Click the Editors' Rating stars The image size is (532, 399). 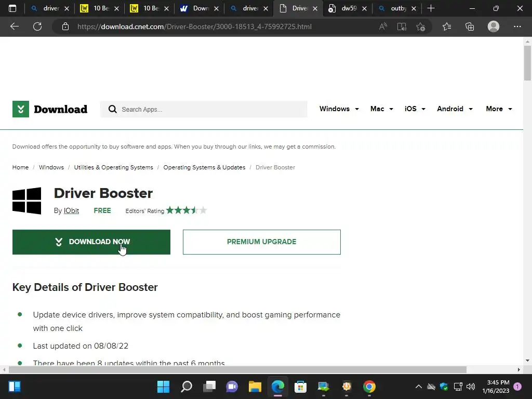pyautogui.click(x=187, y=210)
